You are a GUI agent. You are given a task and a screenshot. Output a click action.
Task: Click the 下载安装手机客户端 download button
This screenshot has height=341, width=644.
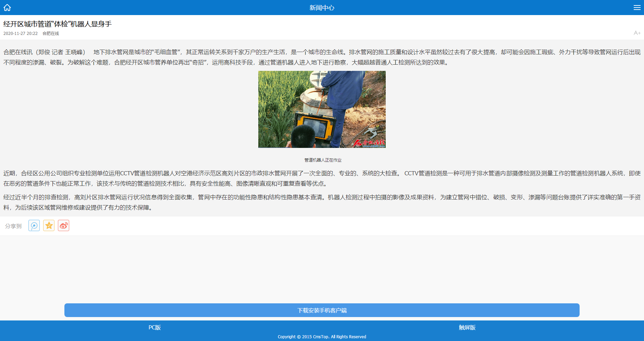322,310
